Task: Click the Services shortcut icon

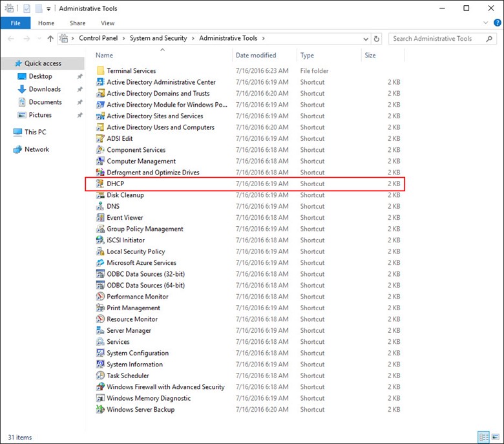Action: pos(100,341)
